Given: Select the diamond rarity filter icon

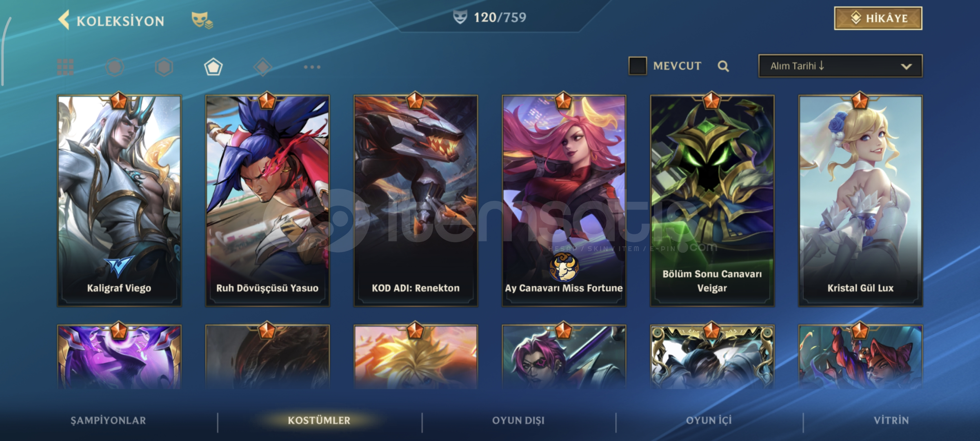Looking at the screenshot, I should coord(262,67).
